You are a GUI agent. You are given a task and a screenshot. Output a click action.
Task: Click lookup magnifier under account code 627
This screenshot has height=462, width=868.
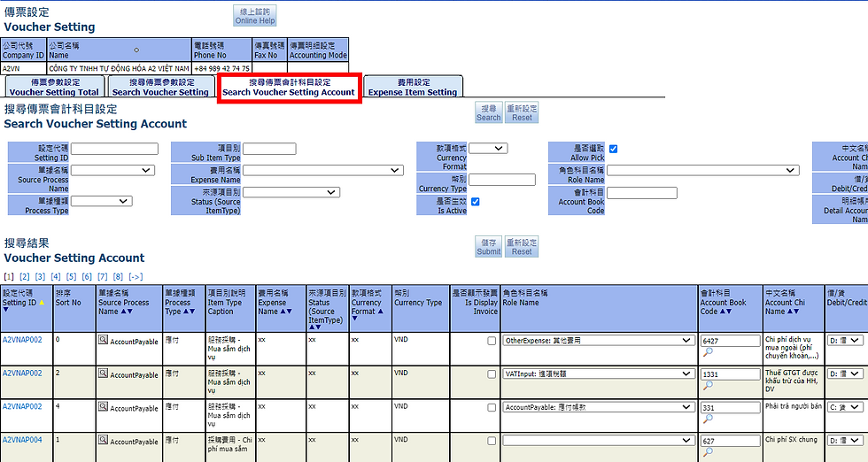point(708,452)
